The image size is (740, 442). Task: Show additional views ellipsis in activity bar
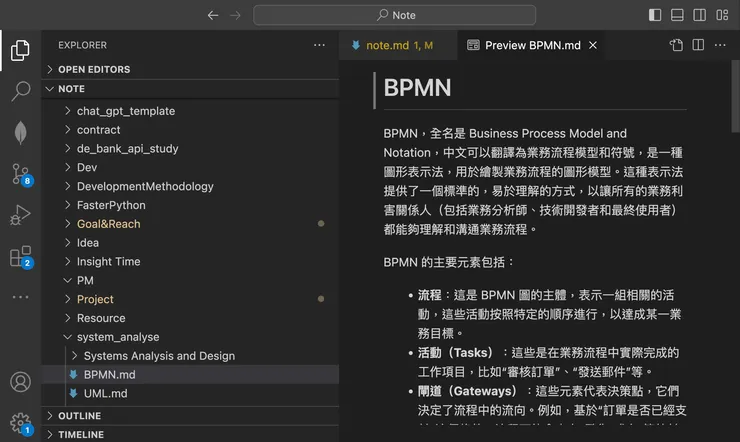(x=20, y=297)
